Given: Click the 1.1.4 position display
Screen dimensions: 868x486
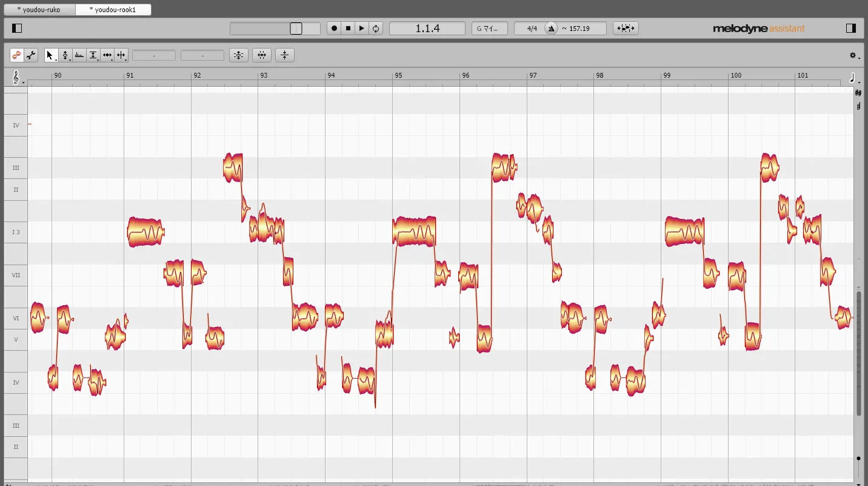Looking at the screenshot, I should [x=427, y=29].
